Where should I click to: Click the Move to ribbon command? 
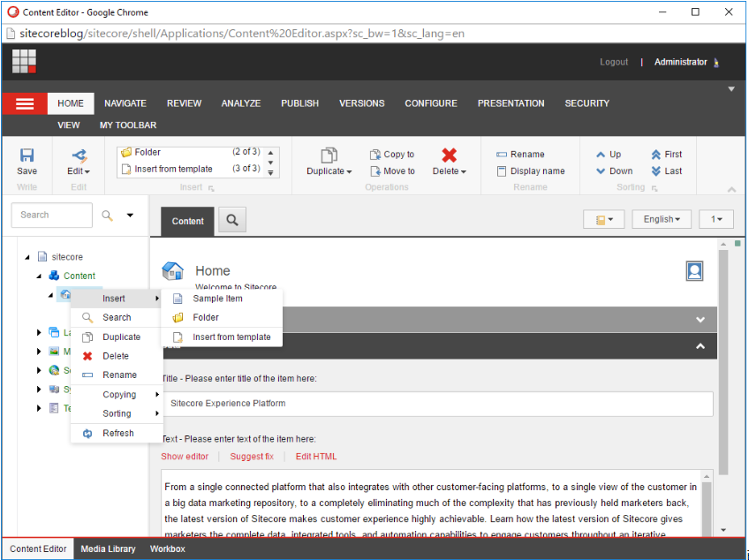(x=392, y=171)
